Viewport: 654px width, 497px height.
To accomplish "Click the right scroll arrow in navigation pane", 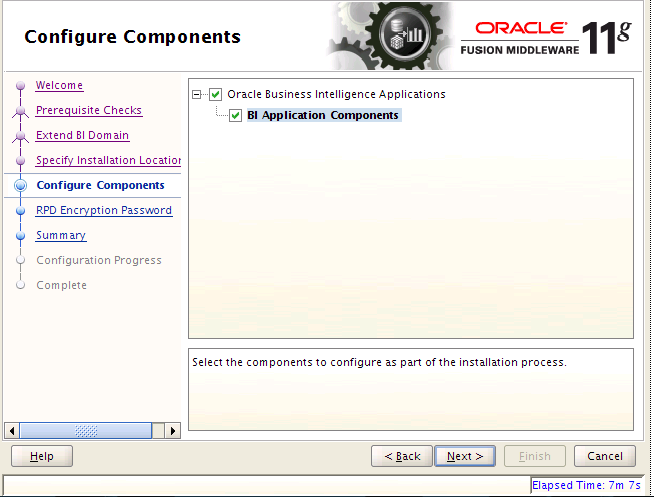I will (173, 431).
